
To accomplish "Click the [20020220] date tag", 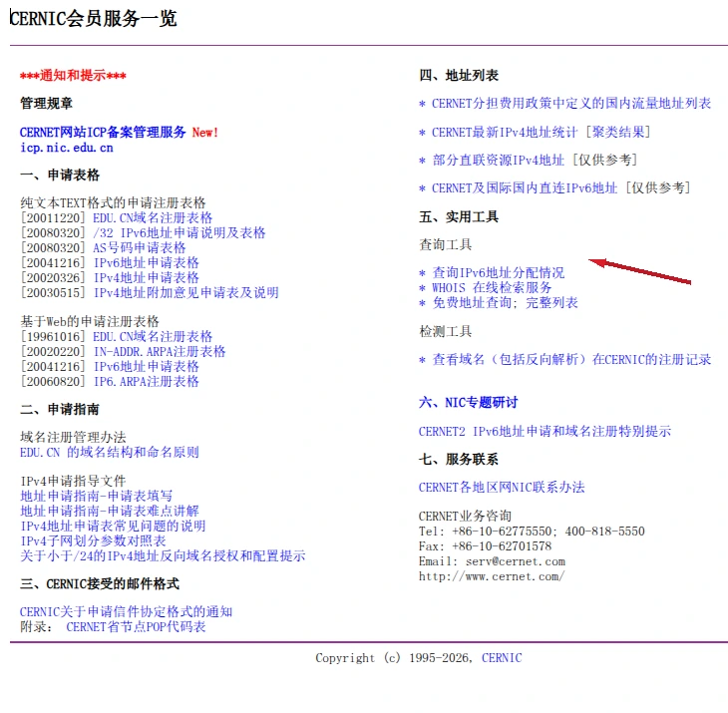I will (x=53, y=351).
